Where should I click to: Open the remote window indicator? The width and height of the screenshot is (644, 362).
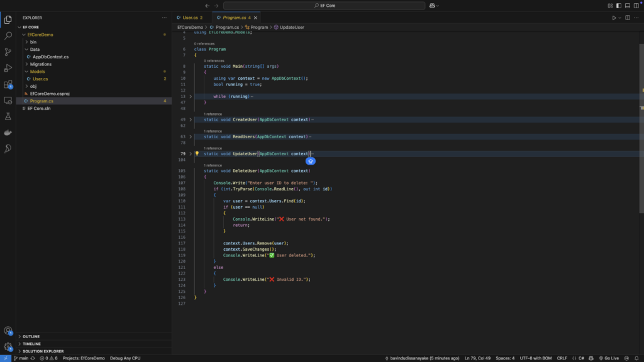click(x=5, y=358)
